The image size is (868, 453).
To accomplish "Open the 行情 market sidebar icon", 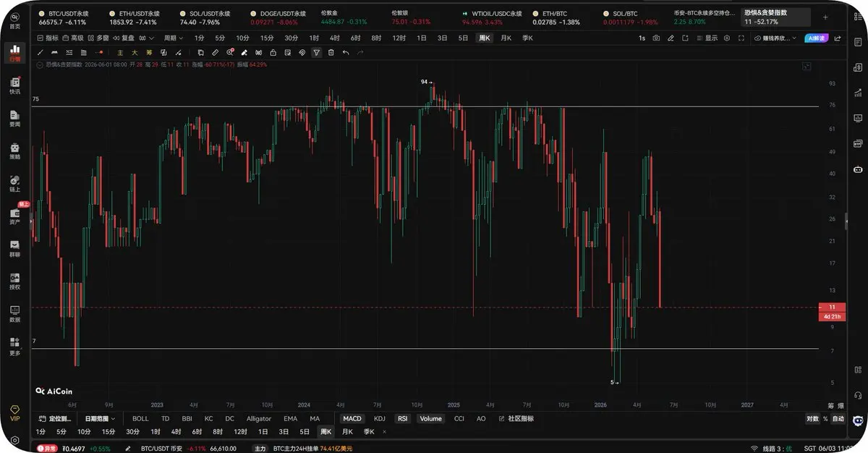I will 15,52.
